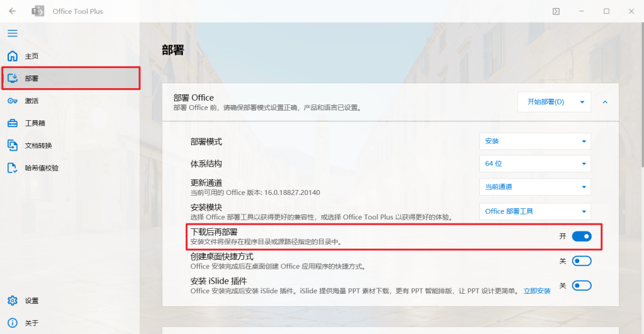Click the toolbox icon beside 工具箱
The height and width of the screenshot is (334, 644).
[x=13, y=123]
